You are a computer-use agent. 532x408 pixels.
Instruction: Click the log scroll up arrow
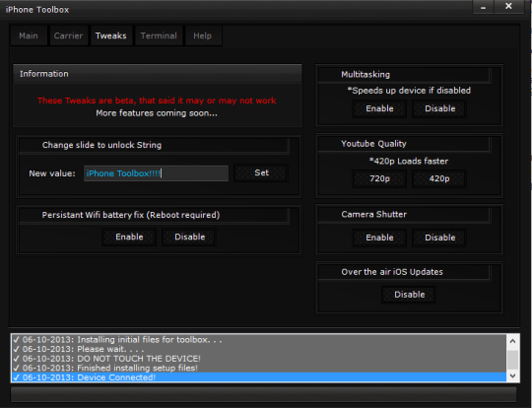coord(512,341)
